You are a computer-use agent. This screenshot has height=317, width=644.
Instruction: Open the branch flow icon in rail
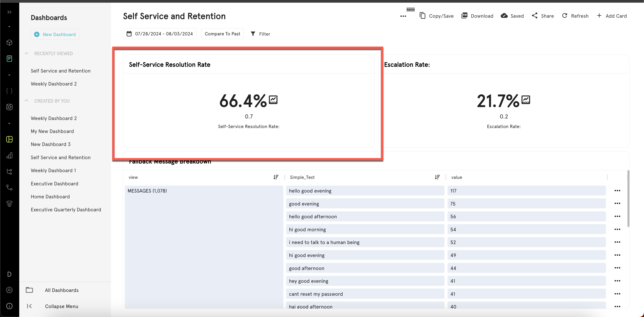pos(9,172)
